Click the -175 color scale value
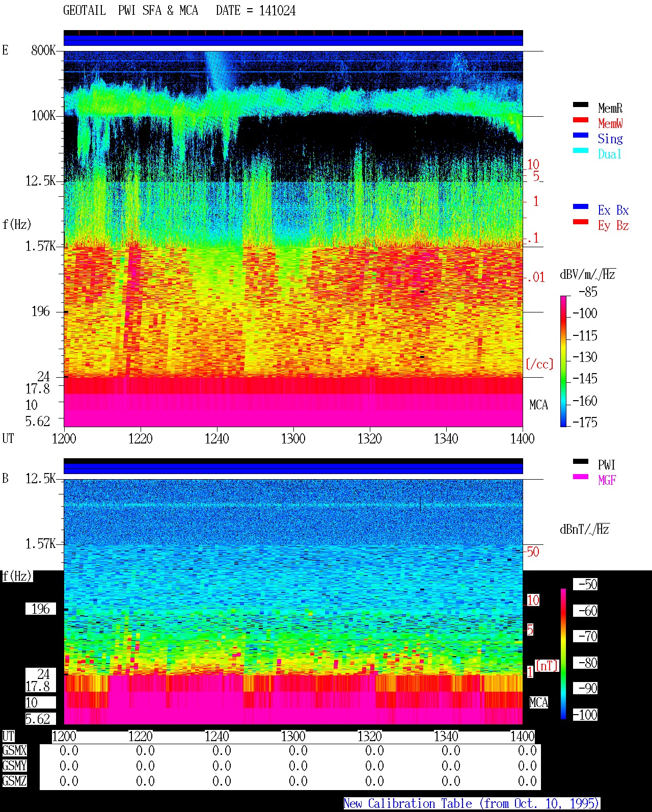The width and height of the screenshot is (652, 812). point(585,422)
